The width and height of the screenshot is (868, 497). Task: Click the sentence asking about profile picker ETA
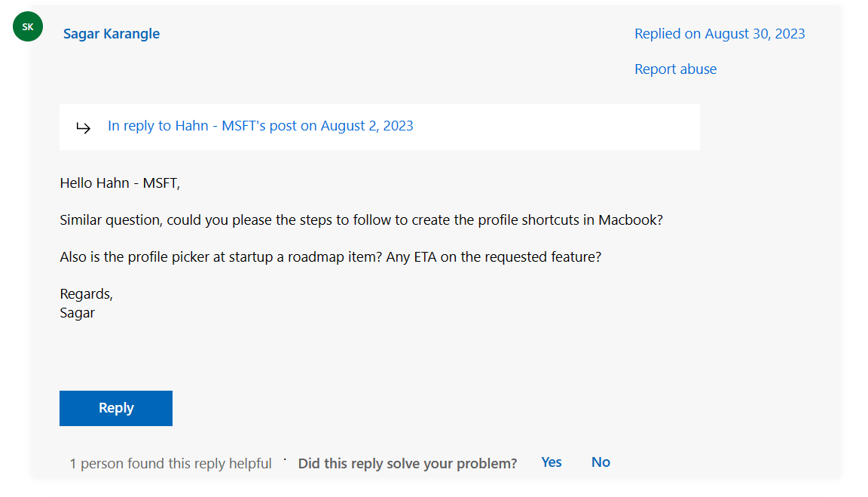[330, 256]
